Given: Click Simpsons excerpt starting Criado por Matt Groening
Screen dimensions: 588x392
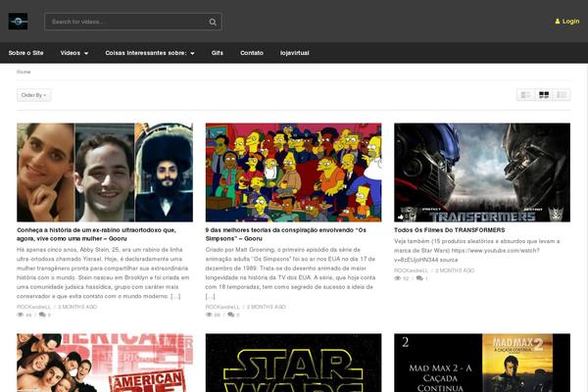Looking at the screenshot, I should (290, 272).
